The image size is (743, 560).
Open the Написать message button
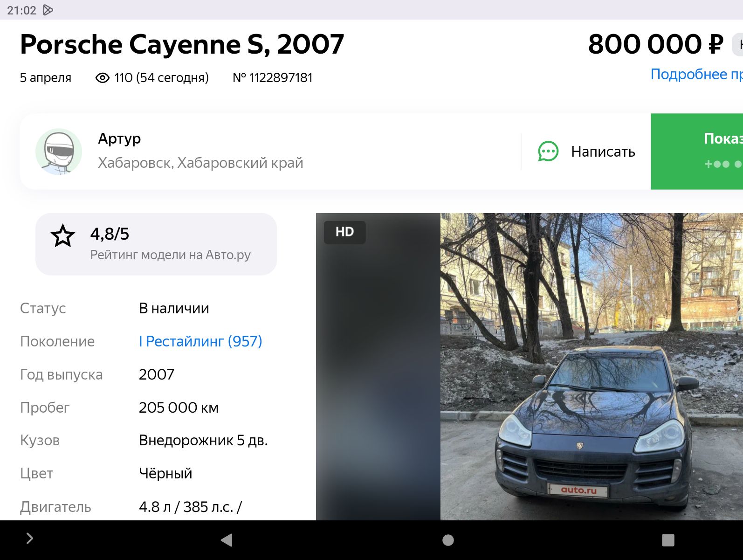point(586,152)
